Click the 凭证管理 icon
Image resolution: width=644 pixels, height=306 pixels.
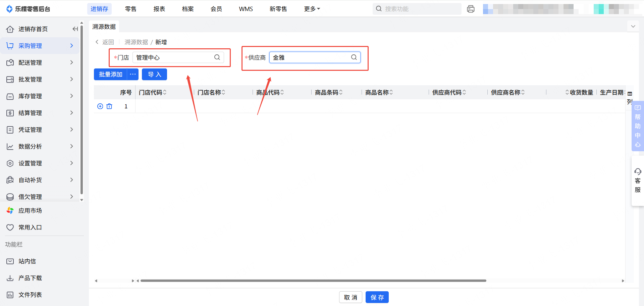tap(10, 130)
